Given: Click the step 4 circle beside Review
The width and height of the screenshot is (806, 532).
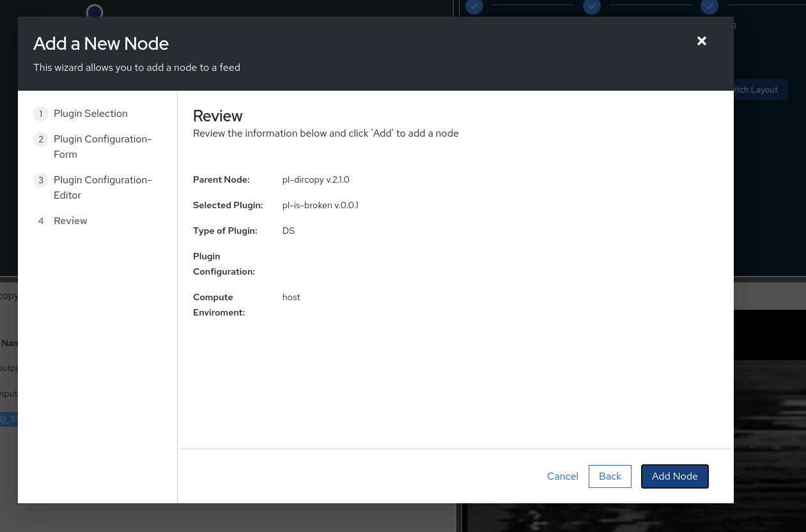Looking at the screenshot, I should coord(41,221).
